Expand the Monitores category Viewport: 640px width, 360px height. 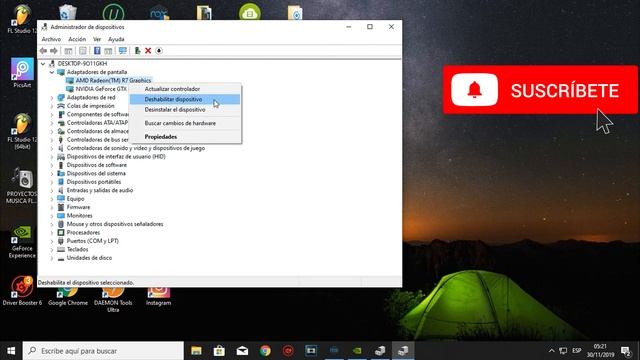coord(52,216)
